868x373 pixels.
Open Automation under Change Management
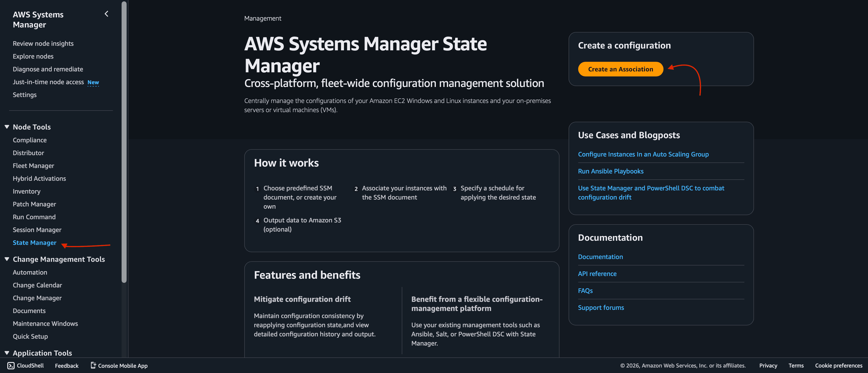point(30,272)
